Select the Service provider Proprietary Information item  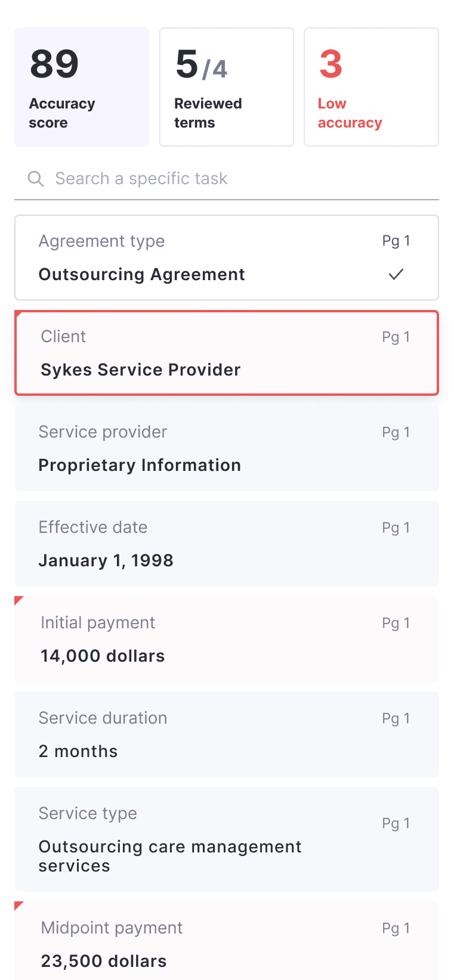[227, 448]
